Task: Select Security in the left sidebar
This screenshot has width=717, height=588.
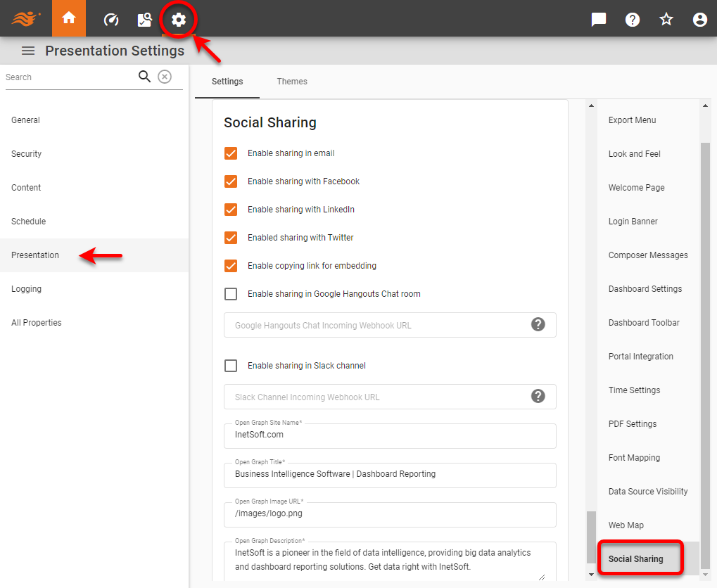Action: point(26,153)
